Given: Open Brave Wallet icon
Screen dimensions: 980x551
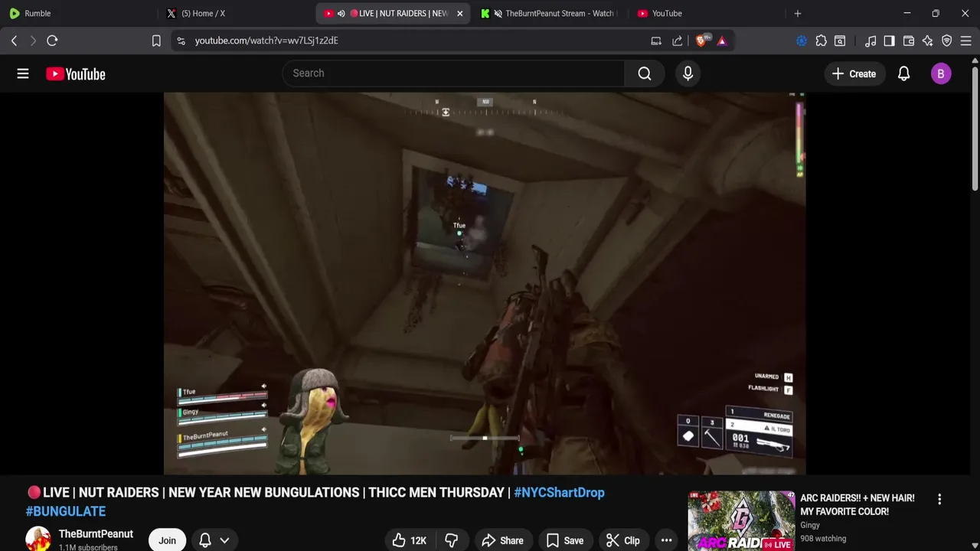Looking at the screenshot, I should pyautogui.click(x=909, y=41).
